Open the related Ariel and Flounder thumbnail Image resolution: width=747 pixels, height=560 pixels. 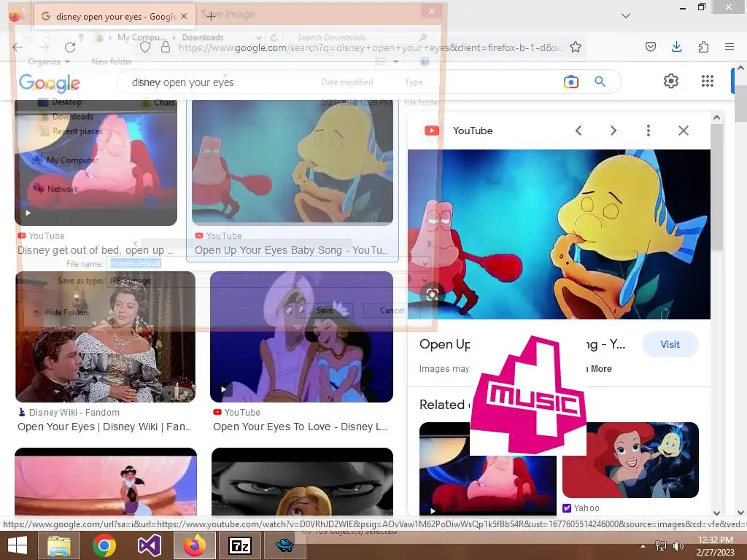[630, 460]
